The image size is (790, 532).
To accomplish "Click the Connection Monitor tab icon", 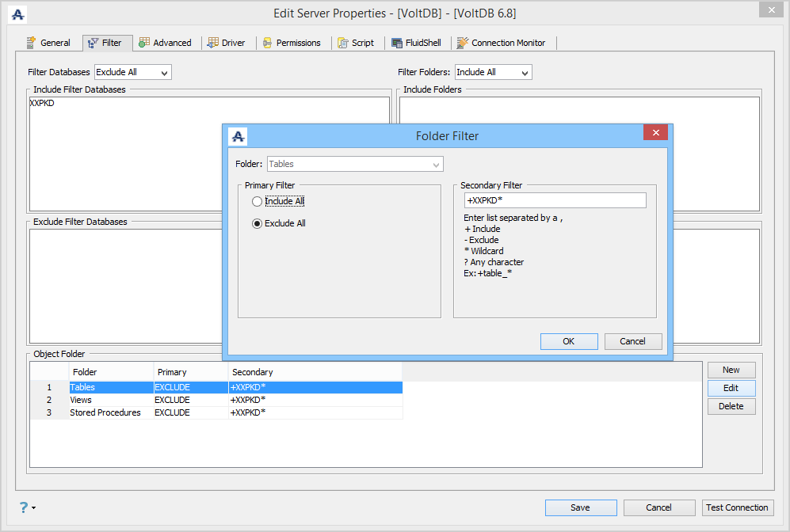I will [x=462, y=43].
